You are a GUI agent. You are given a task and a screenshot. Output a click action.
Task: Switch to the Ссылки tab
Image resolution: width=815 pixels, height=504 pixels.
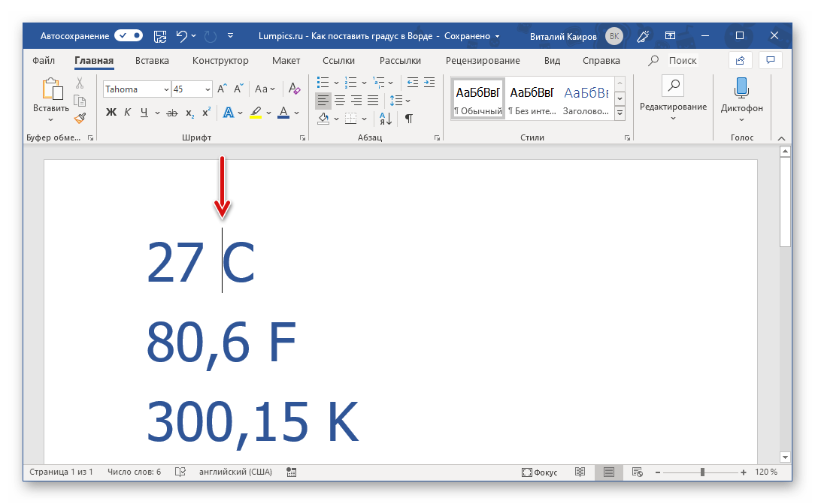point(338,60)
